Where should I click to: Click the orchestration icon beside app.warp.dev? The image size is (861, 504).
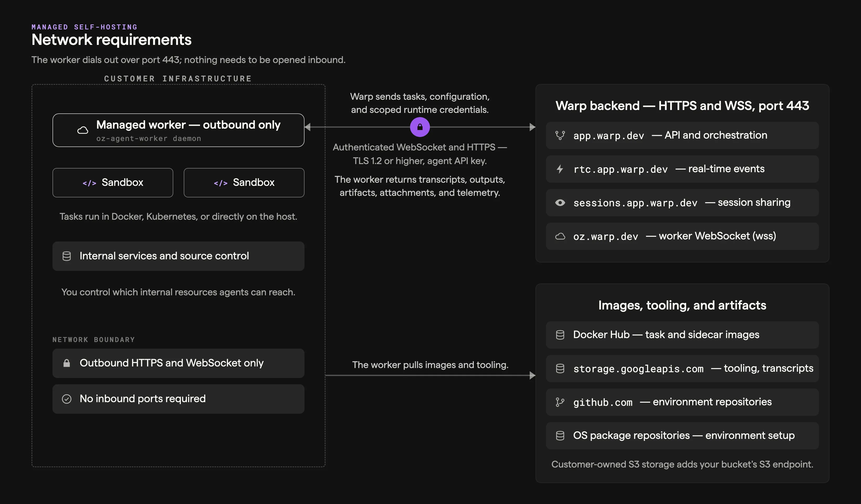(560, 135)
